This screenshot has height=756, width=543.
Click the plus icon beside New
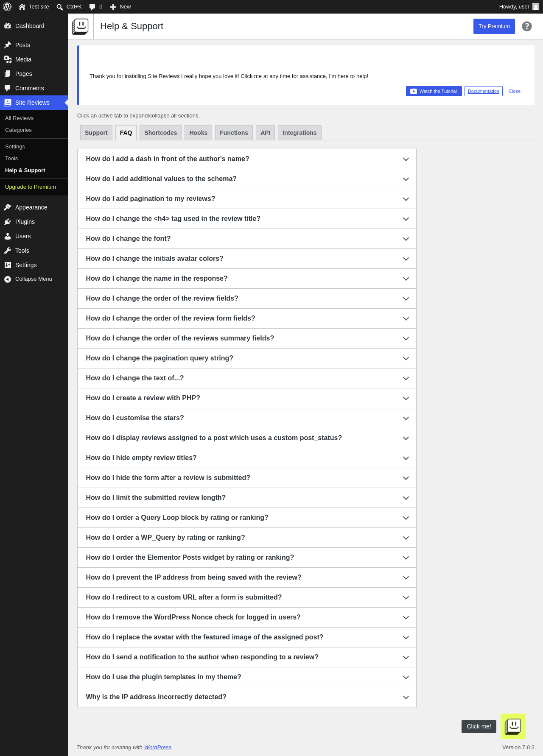pyautogui.click(x=113, y=7)
